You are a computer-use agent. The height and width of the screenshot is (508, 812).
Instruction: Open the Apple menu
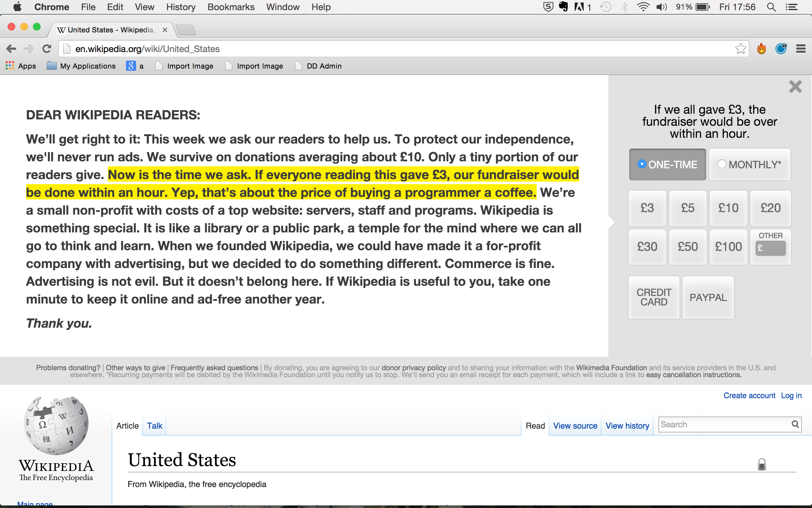point(17,7)
